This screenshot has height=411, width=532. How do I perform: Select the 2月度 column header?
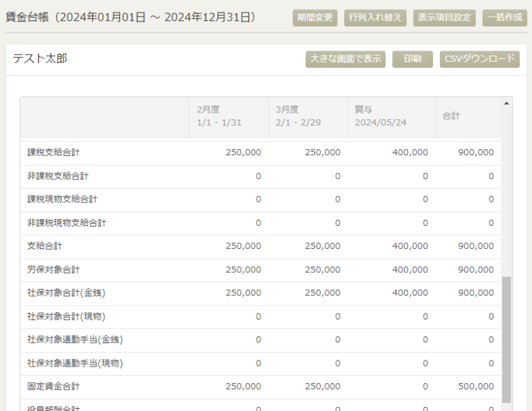click(x=229, y=116)
